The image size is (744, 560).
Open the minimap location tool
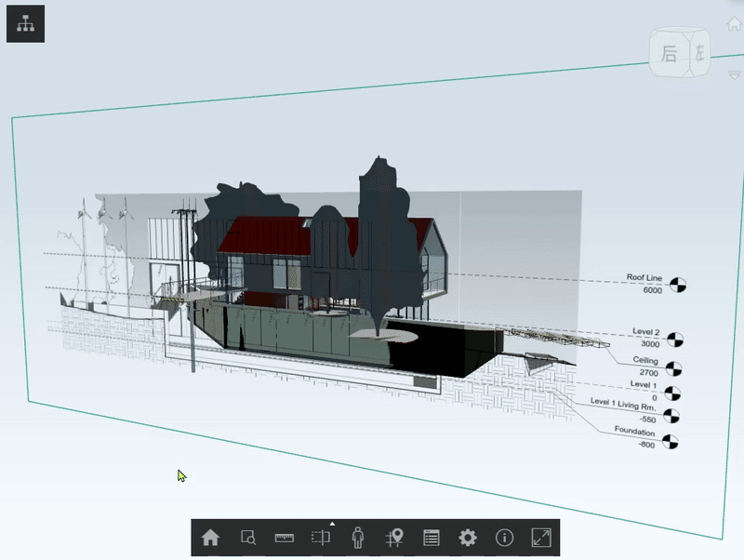click(395, 538)
